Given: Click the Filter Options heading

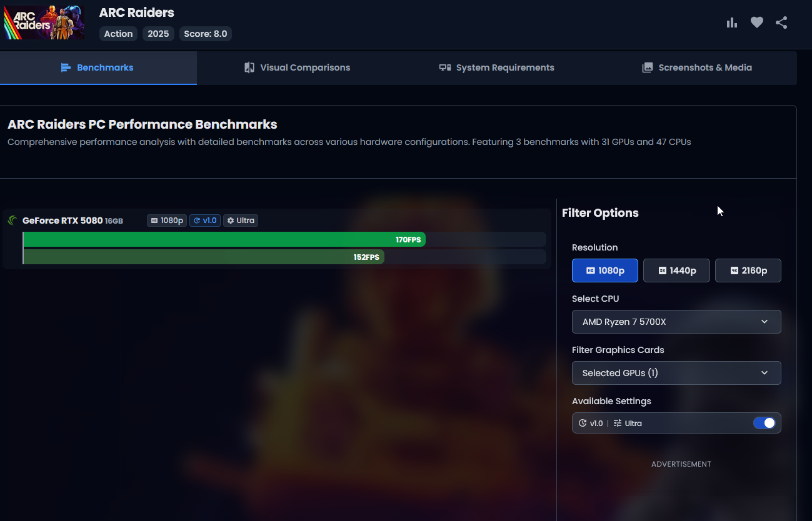Looking at the screenshot, I should (600, 213).
